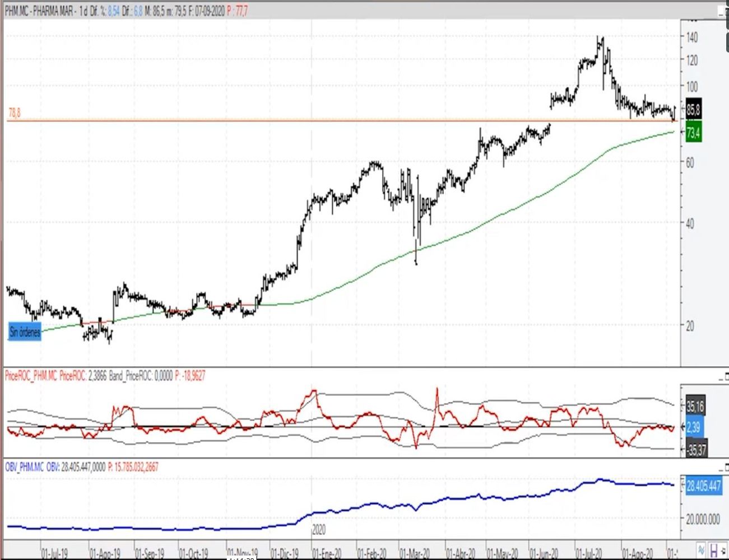Click the '01-Oct-19' date axis label
The width and height of the screenshot is (729, 560).
coord(193,554)
